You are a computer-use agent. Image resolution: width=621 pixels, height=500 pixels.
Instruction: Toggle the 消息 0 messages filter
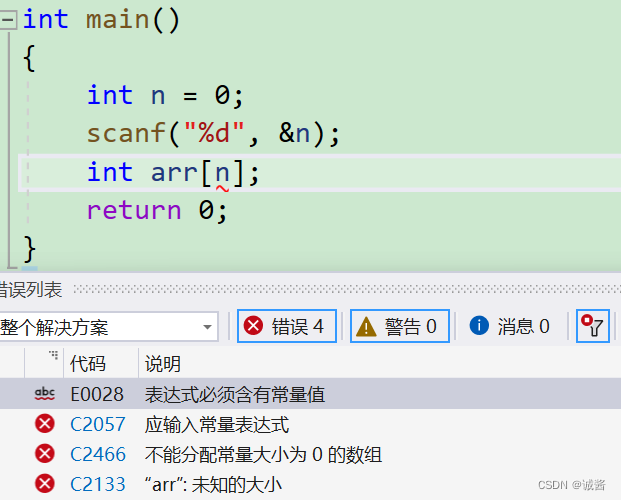coord(511,326)
